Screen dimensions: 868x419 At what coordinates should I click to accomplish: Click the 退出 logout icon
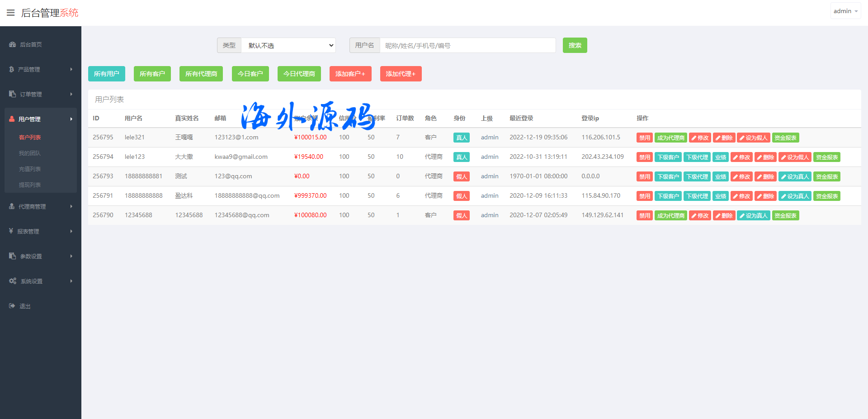click(x=12, y=306)
